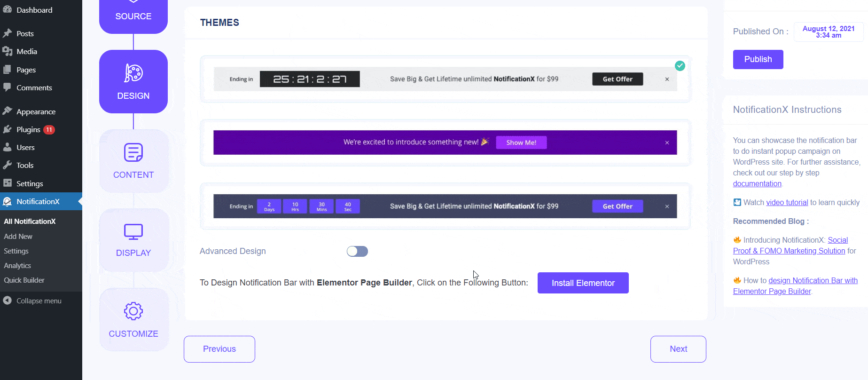The width and height of the screenshot is (868, 380).
Task: Open the DISPLAY step monitor icon
Action: tap(133, 231)
